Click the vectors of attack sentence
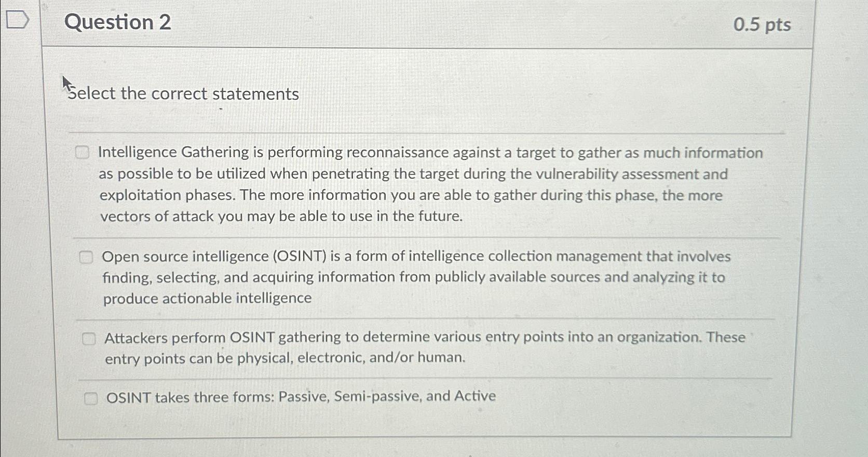 click(x=280, y=216)
